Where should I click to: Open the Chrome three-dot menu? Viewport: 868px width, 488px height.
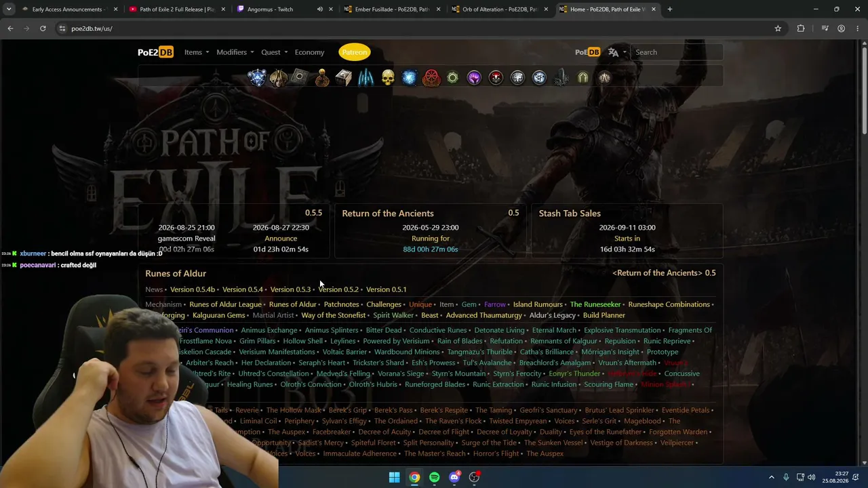[858, 28]
